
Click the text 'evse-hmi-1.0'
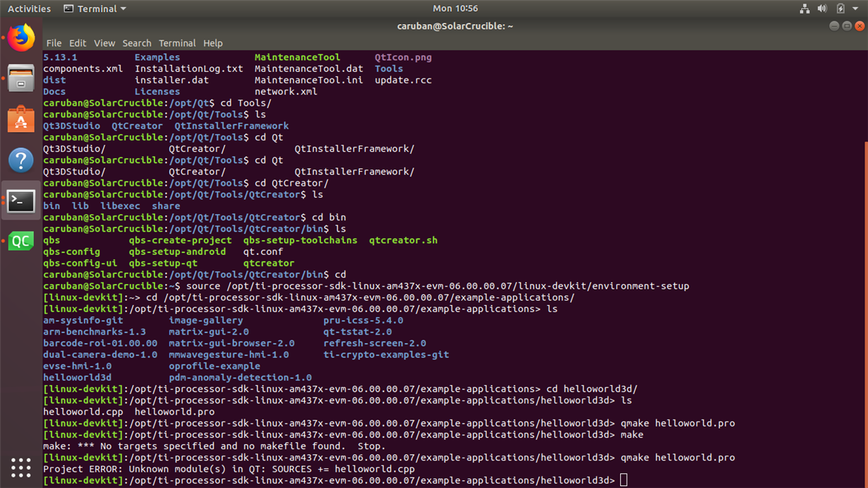[78, 366]
